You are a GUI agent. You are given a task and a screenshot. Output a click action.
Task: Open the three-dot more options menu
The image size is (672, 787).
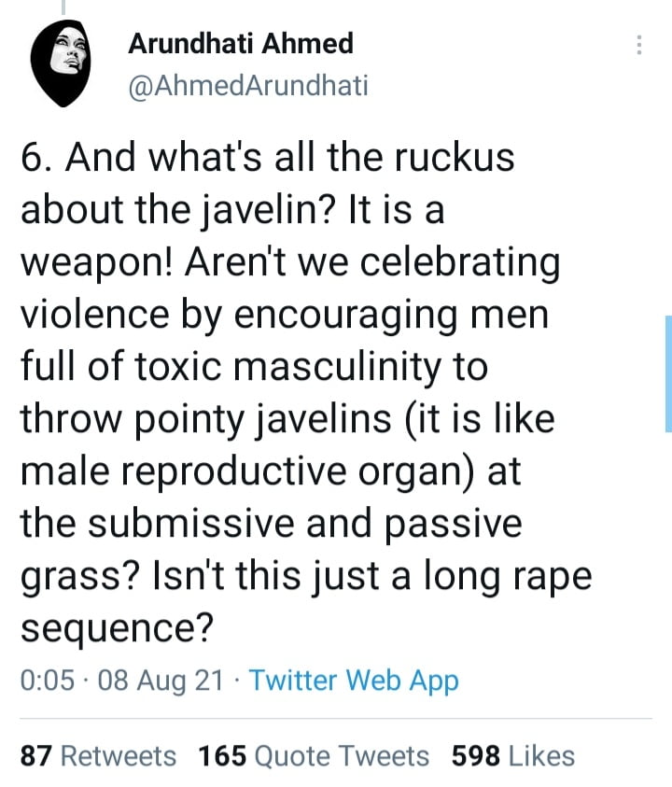pos(638,46)
